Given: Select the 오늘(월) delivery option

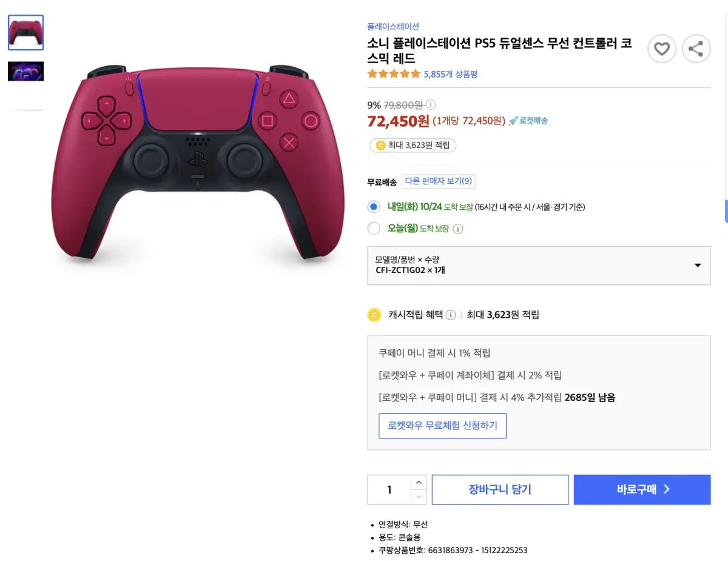Looking at the screenshot, I should (x=374, y=229).
